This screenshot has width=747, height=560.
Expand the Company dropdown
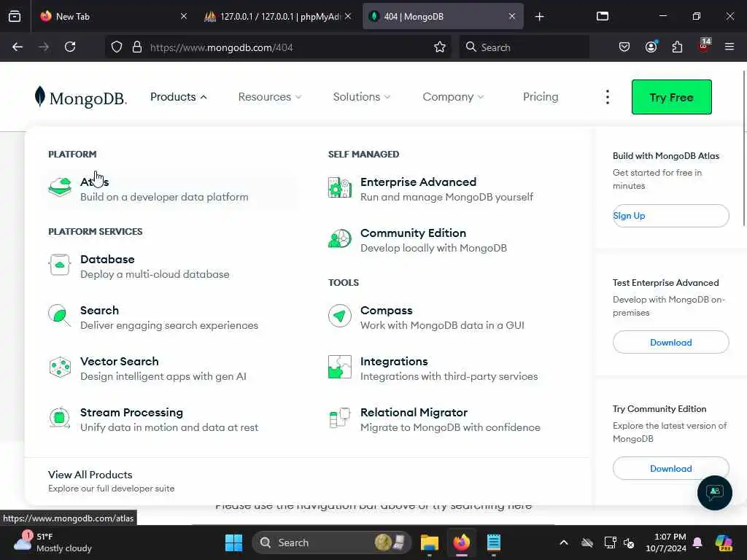(x=453, y=97)
